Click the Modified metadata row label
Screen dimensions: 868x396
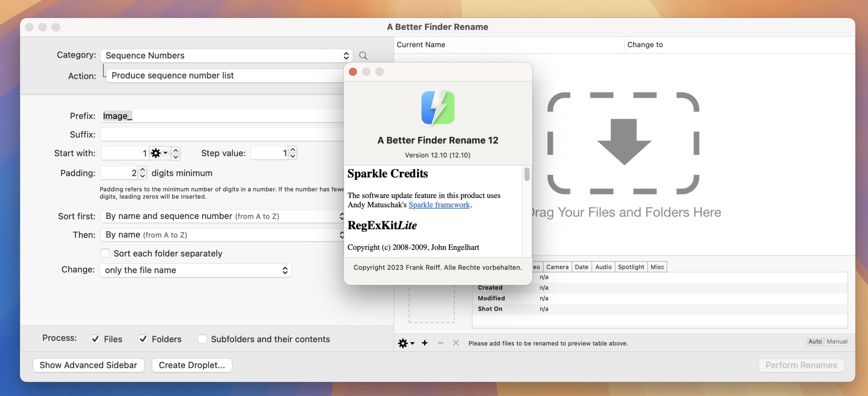coord(491,298)
